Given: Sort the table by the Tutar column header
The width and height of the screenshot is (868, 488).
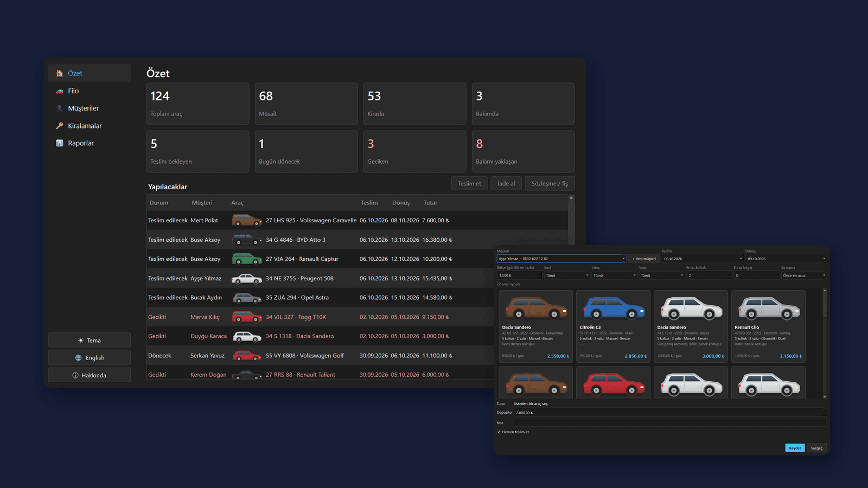Looking at the screenshot, I should [430, 203].
